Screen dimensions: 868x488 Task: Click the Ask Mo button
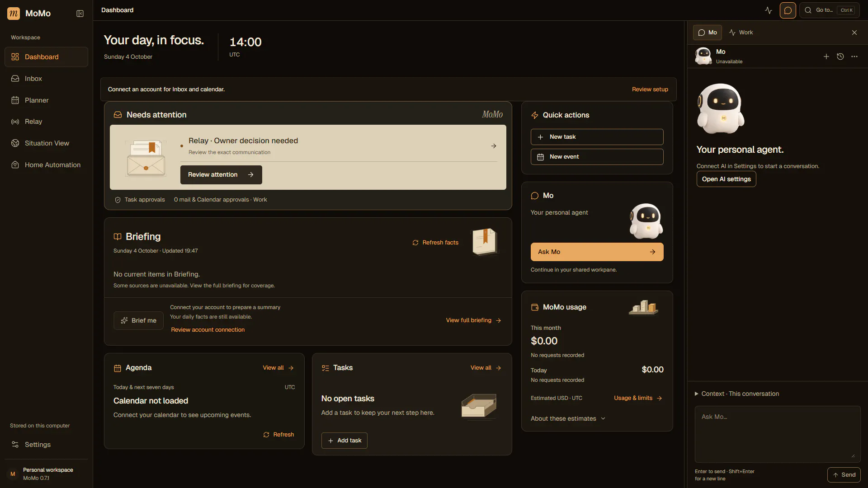tap(597, 252)
